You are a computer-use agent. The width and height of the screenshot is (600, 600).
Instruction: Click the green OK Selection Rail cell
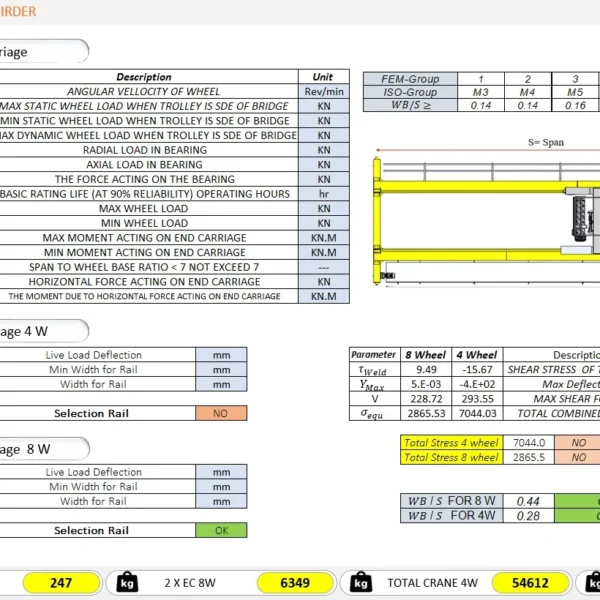(x=221, y=530)
